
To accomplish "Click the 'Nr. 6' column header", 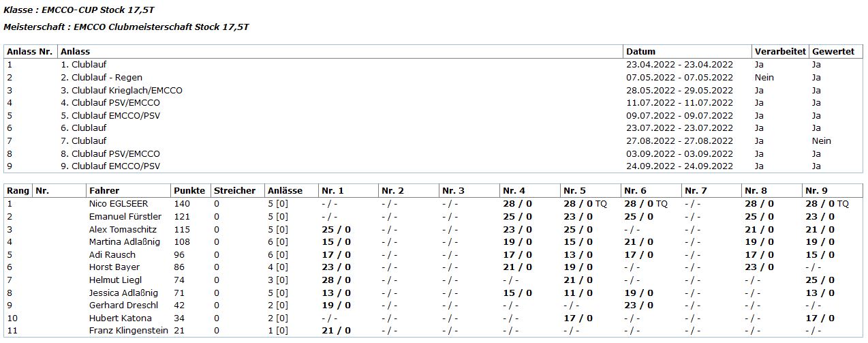I will (635, 190).
